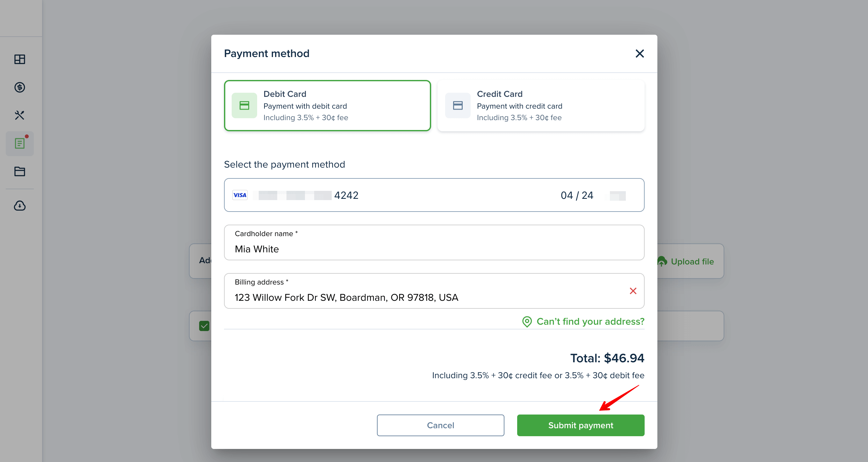Open the payments dollar icon in sidebar
Viewport: 868px width, 462px height.
click(19, 87)
